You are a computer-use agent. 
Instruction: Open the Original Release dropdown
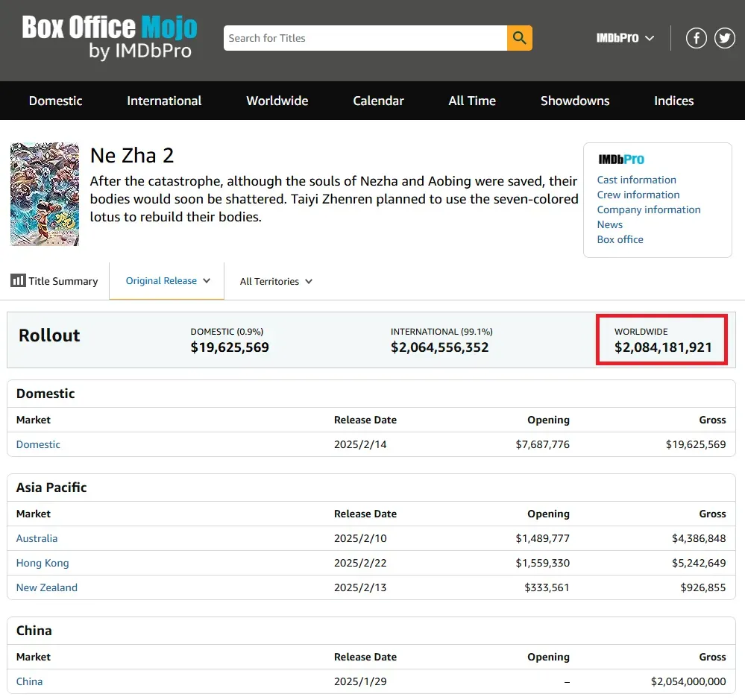click(167, 280)
